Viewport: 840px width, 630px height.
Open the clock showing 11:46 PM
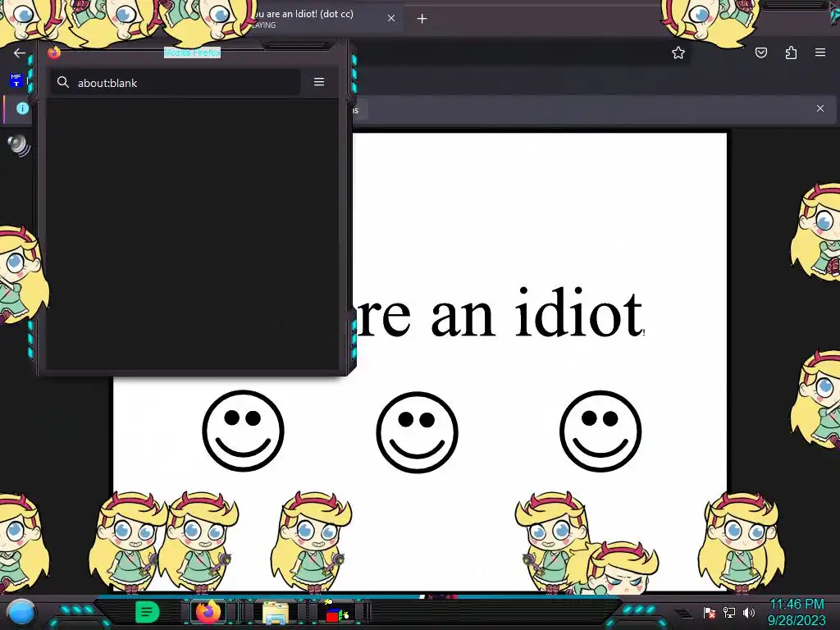[797, 612]
